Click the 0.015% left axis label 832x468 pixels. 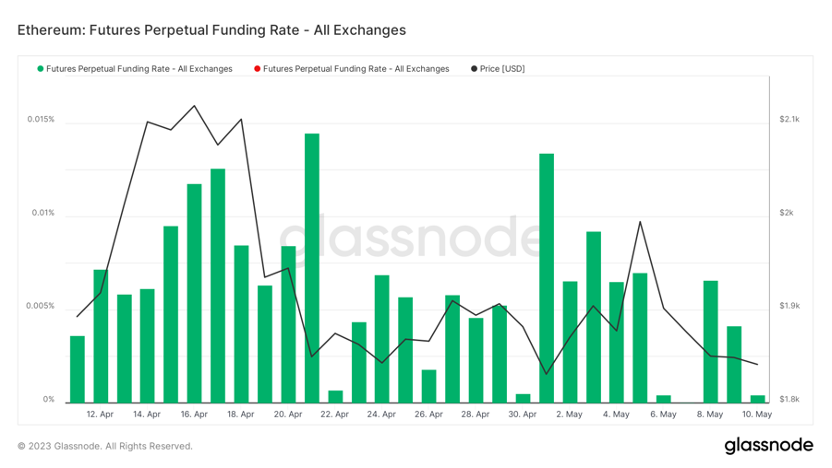coord(41,119)
